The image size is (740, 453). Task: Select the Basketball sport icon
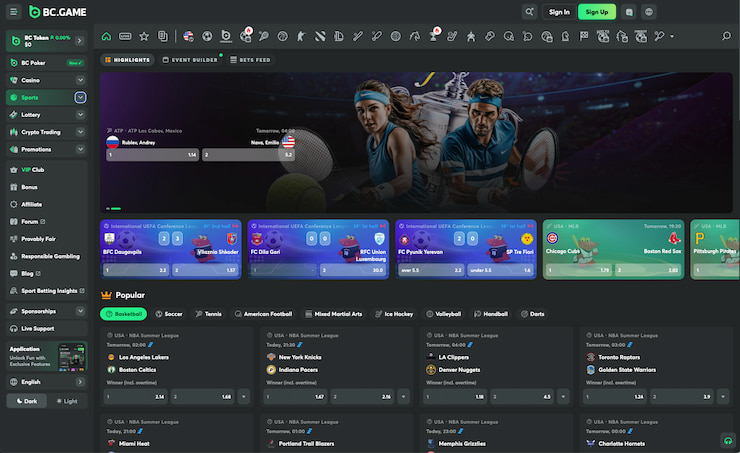pos(283,36)
